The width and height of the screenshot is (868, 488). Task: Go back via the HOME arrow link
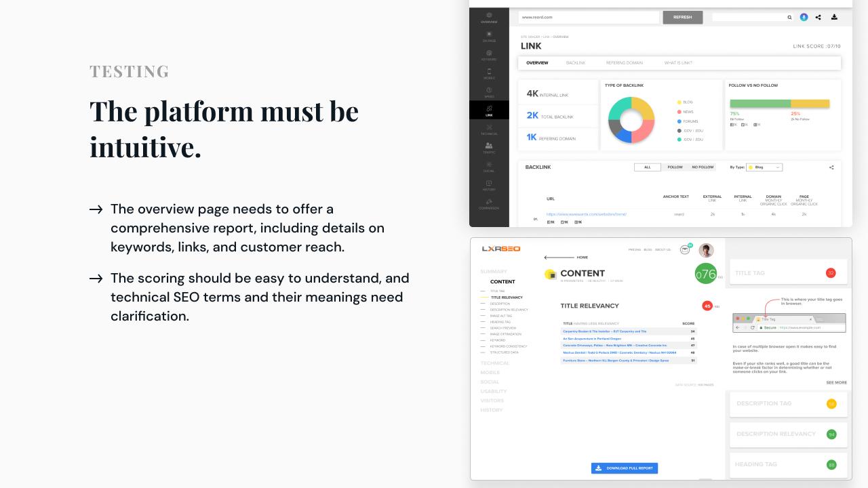click(566, 258)
